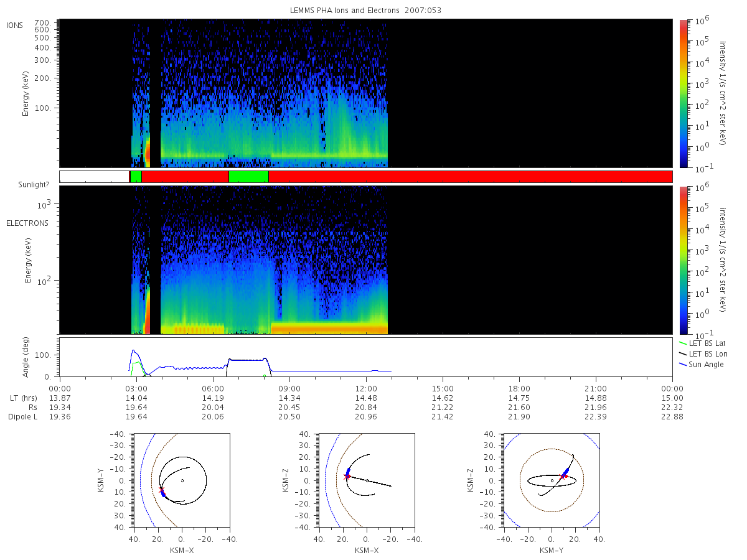Click the plot title "LEMMS PHA Ions and Electrons 2007:053"

coord(366,11)
